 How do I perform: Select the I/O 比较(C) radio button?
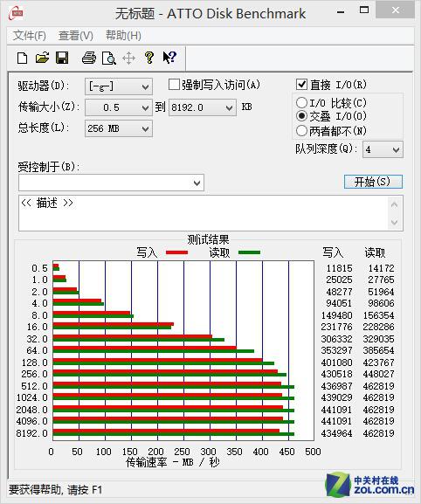pyautogui.click(x=301, y=103)
